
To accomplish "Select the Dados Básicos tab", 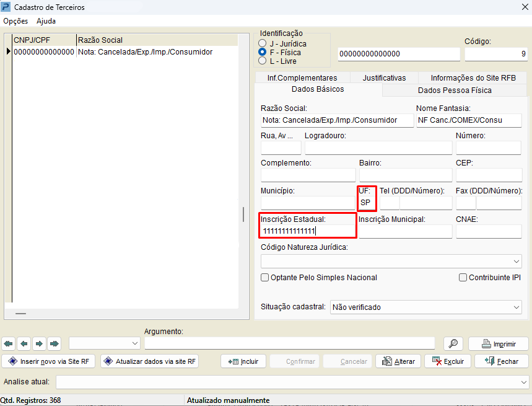I will point(318,89).
